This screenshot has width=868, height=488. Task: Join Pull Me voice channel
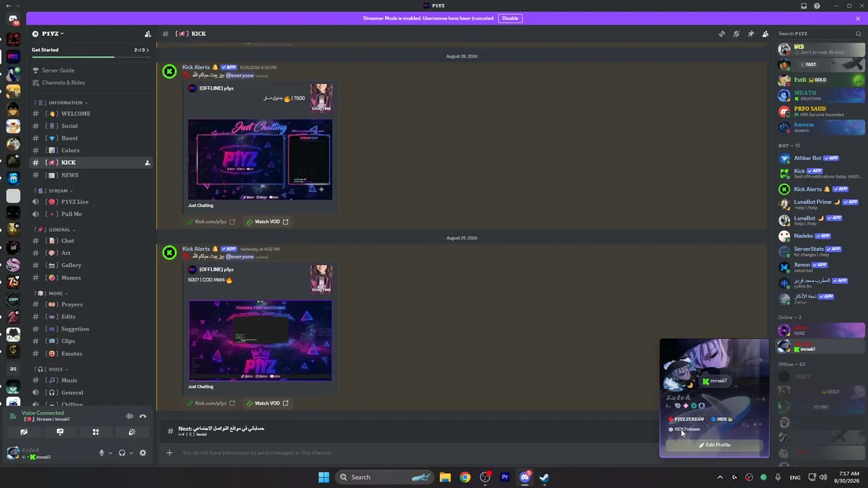90,214
